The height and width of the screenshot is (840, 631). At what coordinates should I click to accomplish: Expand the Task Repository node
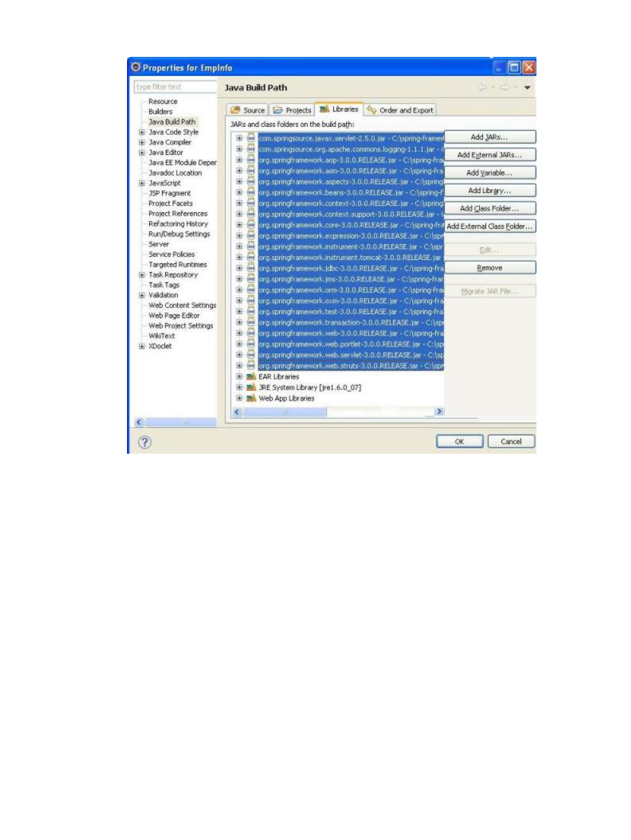click(x=142, y=275)
